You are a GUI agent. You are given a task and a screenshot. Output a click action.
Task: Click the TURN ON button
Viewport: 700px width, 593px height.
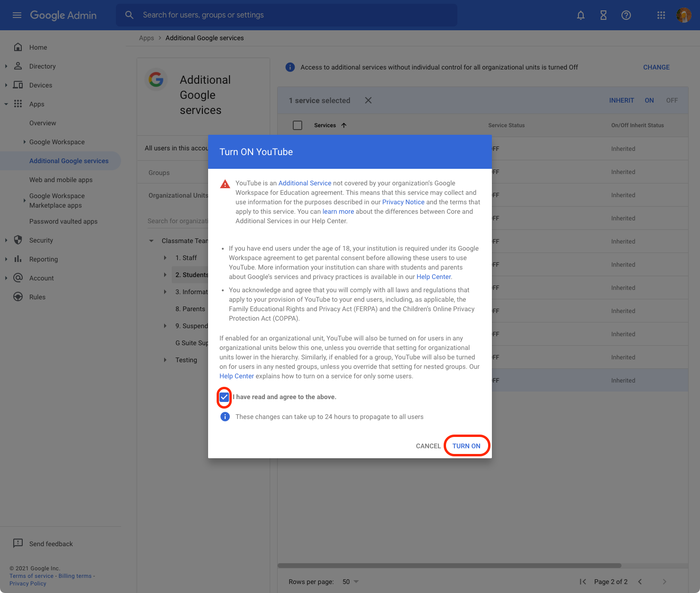pos(466,446)
